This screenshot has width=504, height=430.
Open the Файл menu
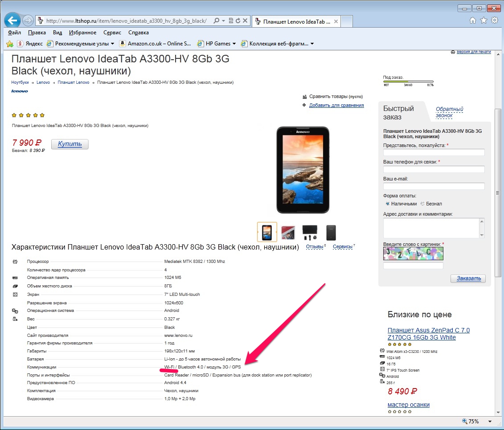14,33
